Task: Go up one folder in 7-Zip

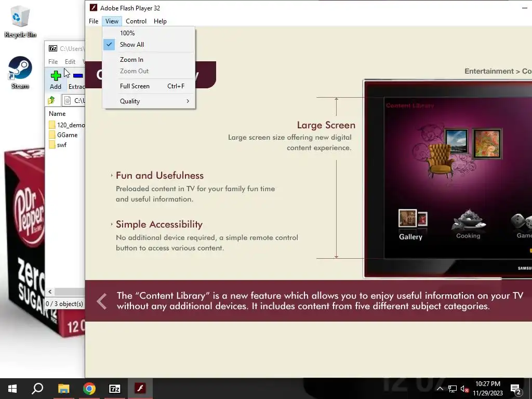Action: 51,100
